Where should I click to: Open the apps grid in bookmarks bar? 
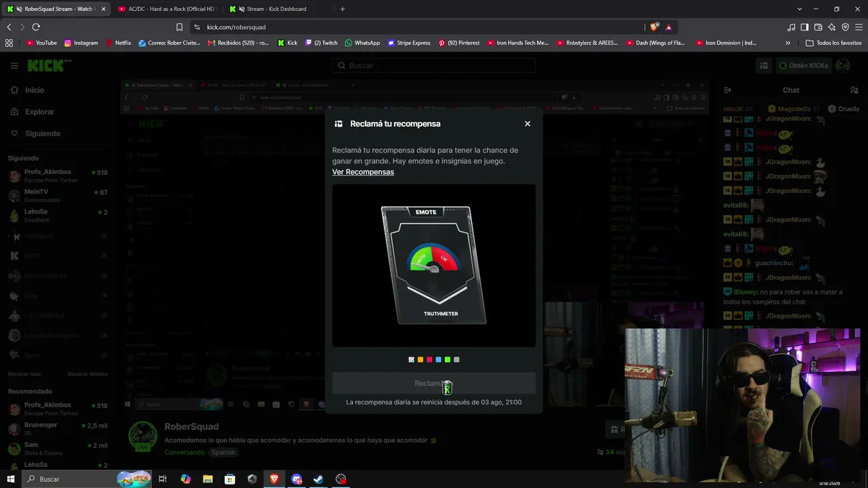click(x=9, y=43)
